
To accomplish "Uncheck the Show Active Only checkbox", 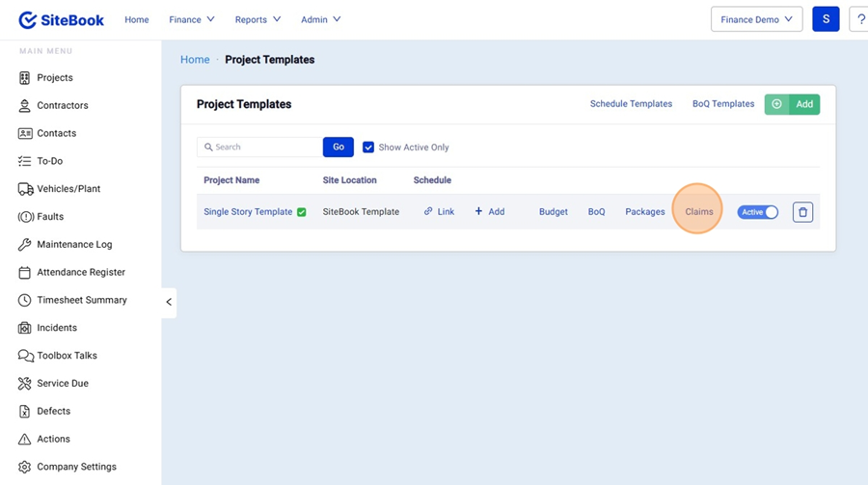I will (368, 148).
